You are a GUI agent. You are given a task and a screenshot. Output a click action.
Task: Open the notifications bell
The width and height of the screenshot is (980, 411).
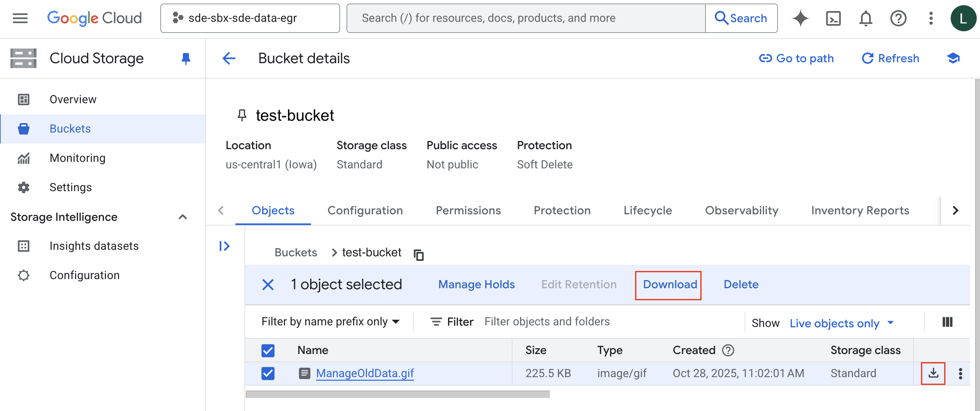point(866,18)
